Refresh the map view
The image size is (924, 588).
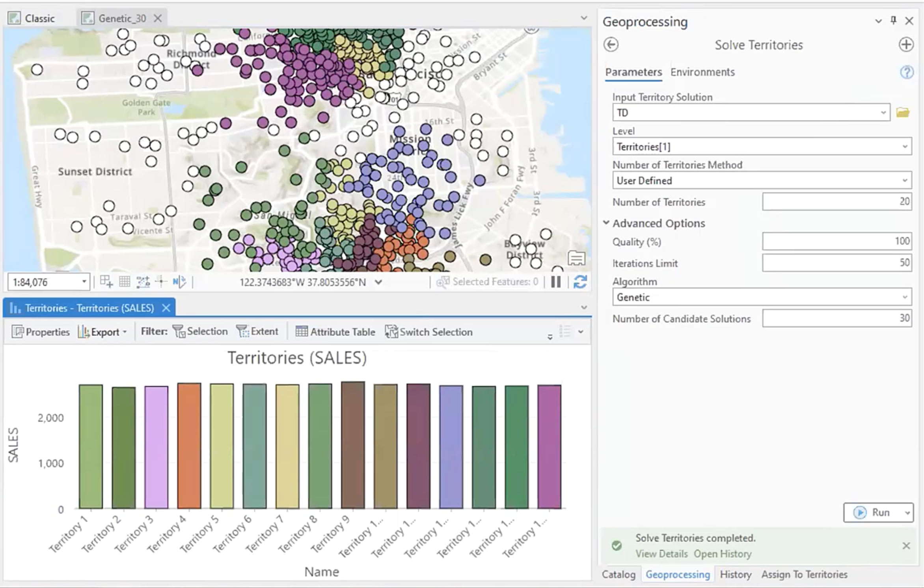coord(580,282)
